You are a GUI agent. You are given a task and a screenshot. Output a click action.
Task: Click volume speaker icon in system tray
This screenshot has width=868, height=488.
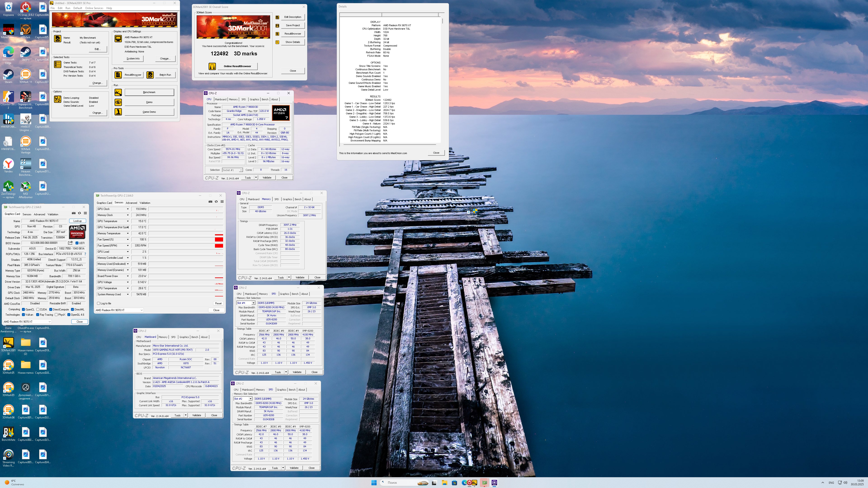pos(845,483)
